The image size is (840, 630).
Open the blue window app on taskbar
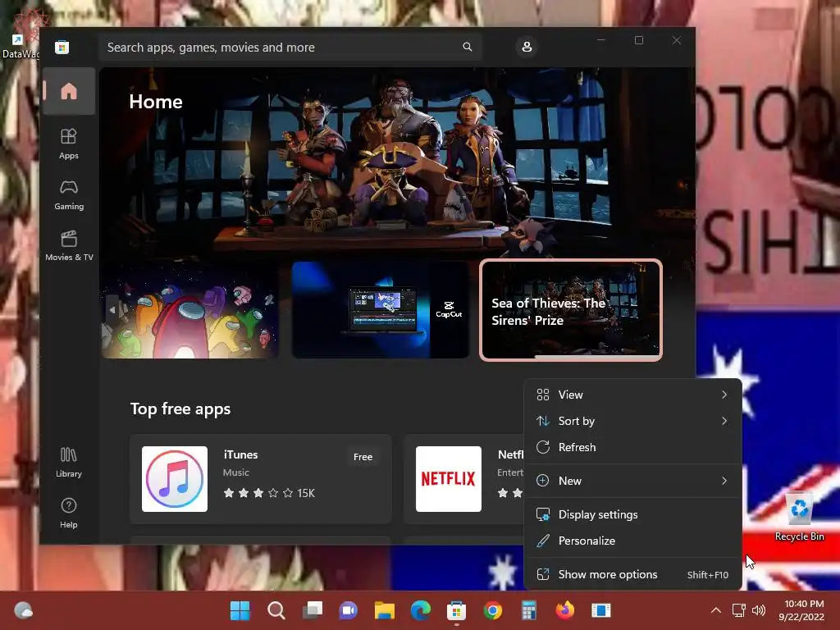tap(601, 610)
